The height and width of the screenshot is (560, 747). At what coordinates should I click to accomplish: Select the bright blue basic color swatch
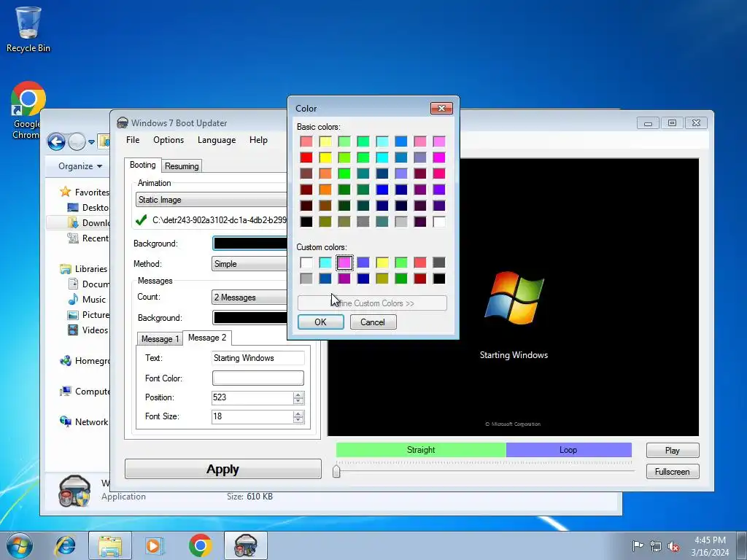pyautogui.click(x=382, y=190)
